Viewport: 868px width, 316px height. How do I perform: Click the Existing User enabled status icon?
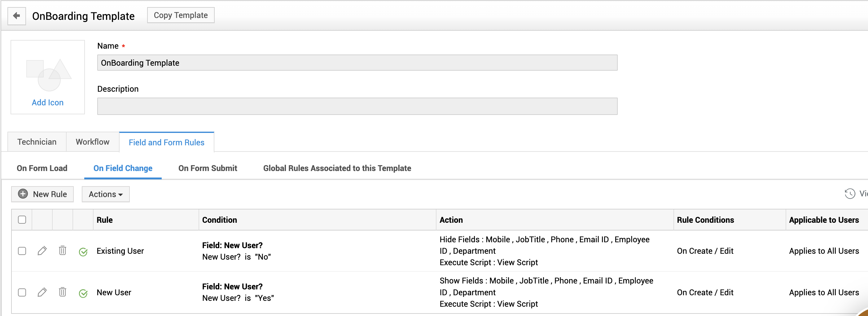click(x=83, y=252)
